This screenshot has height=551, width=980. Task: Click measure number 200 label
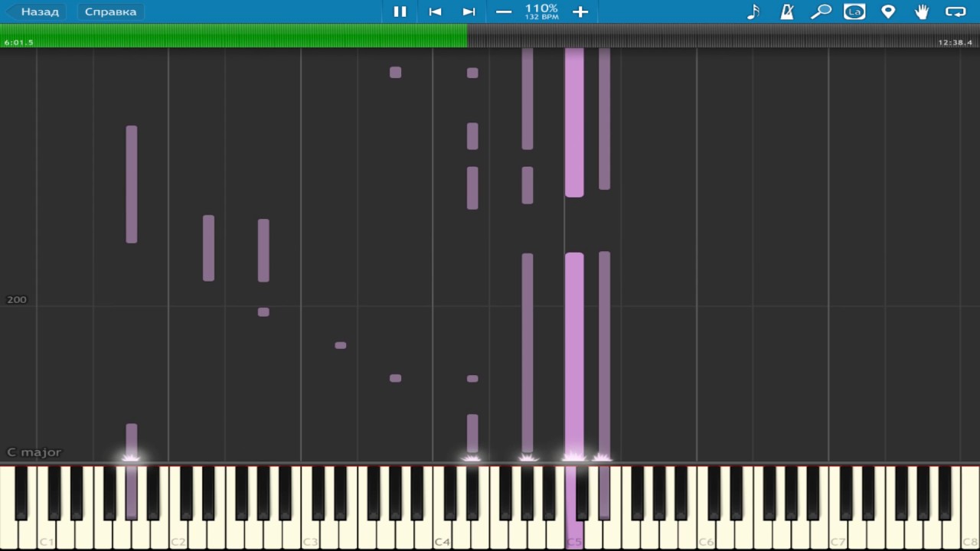17,299
